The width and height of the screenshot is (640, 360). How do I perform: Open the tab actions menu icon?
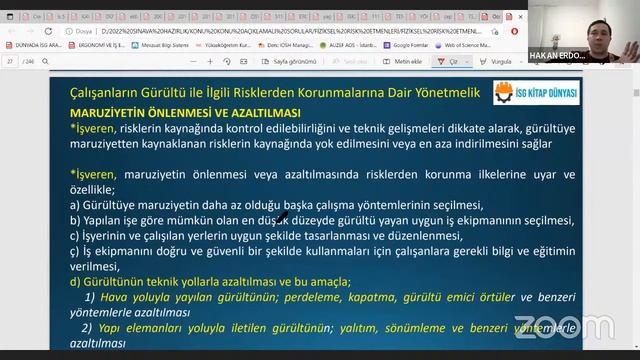pos(10,17)
